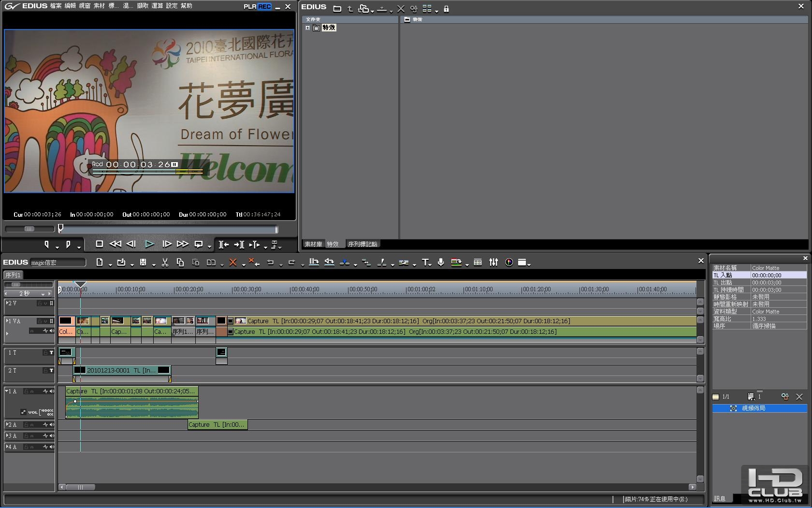Mute the 1 VA track audio speaker
The height and width of the screenshot is (508, 812).
pyautogui.click(x=52, y=331)
